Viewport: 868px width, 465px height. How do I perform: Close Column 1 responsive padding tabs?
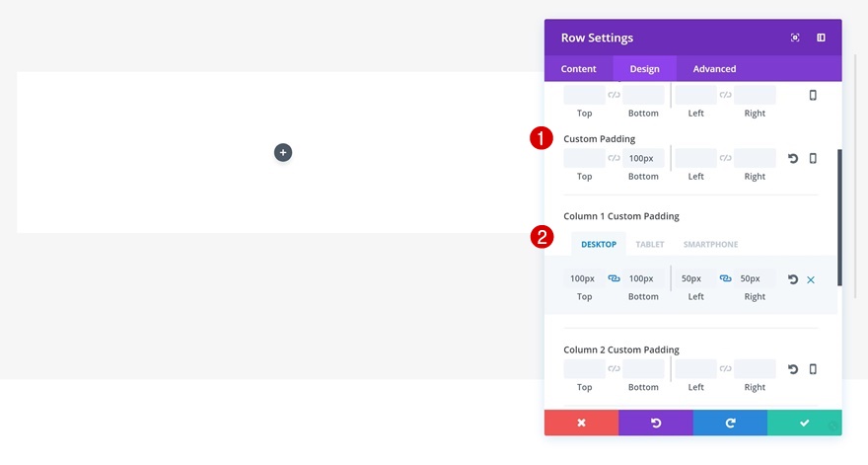[811, 279]
